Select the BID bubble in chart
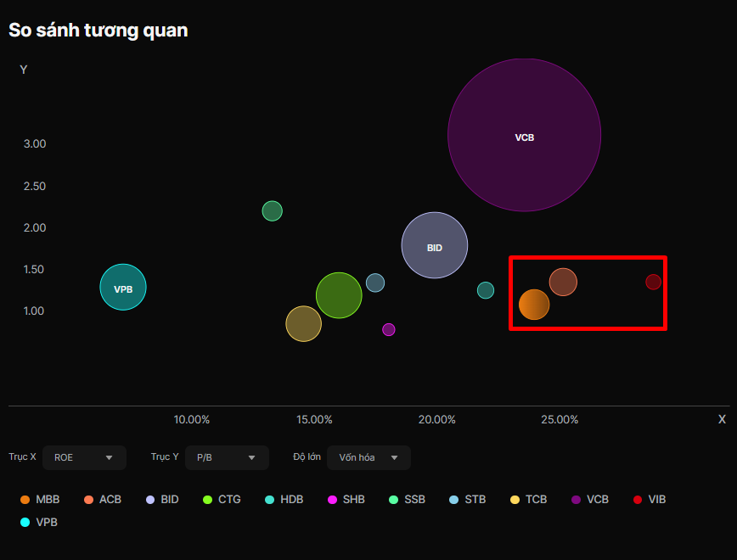Screen dimensions: 737x560 435,245
